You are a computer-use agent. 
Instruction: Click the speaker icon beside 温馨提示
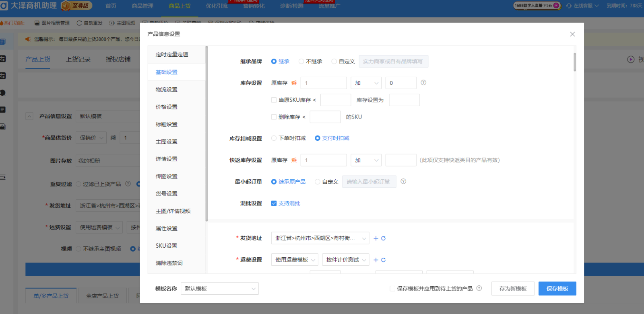click(x=28, y=39)
